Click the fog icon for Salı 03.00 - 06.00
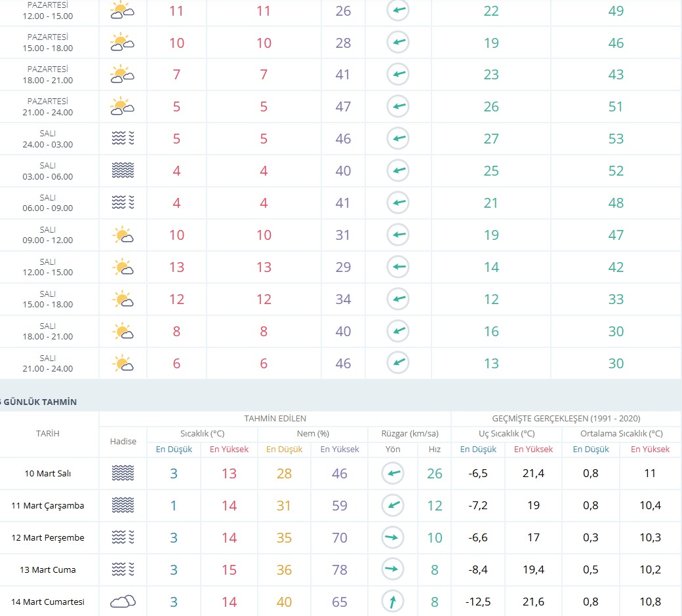The width and height of the screenshot is (682, 616). 123,170
